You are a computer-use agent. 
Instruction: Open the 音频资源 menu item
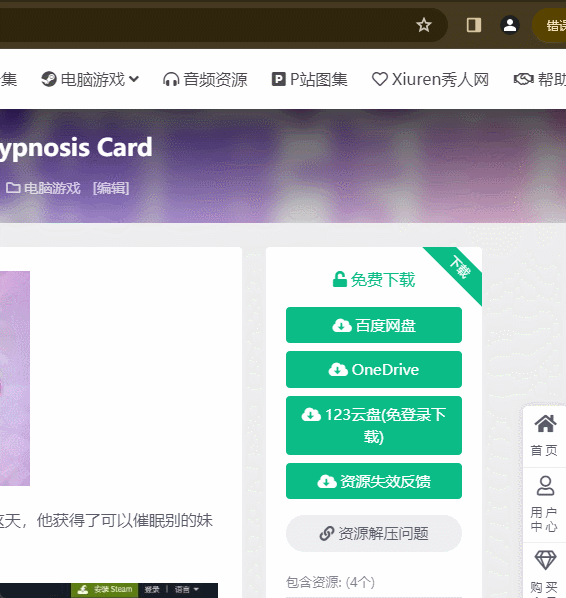click(x=205, y=79)
